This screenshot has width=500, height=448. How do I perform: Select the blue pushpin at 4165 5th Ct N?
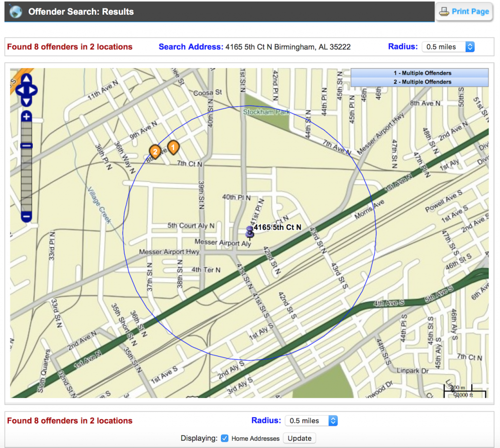(x=250, y=231)
